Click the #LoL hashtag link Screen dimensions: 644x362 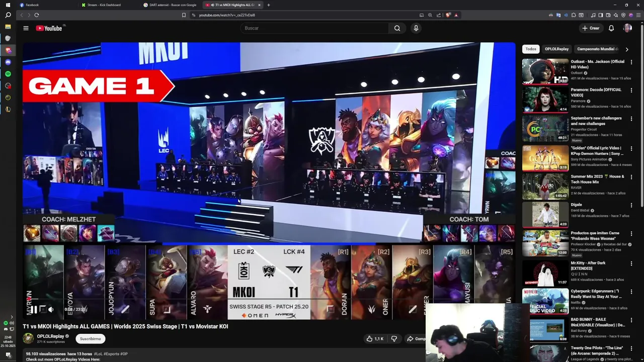tap(98, 354)
